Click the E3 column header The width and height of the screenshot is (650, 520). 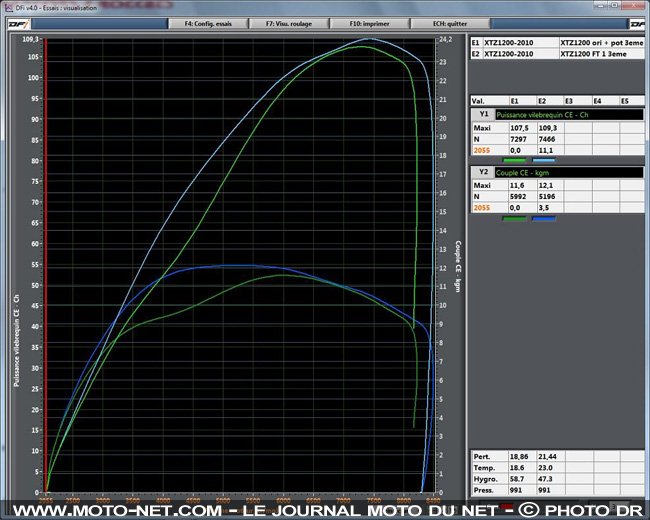pos(570,101)
